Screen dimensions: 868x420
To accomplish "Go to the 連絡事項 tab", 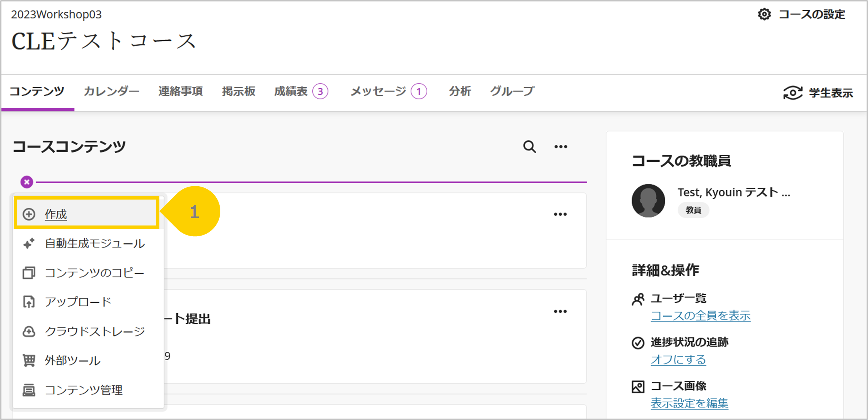I will click(x=181, y=91).
